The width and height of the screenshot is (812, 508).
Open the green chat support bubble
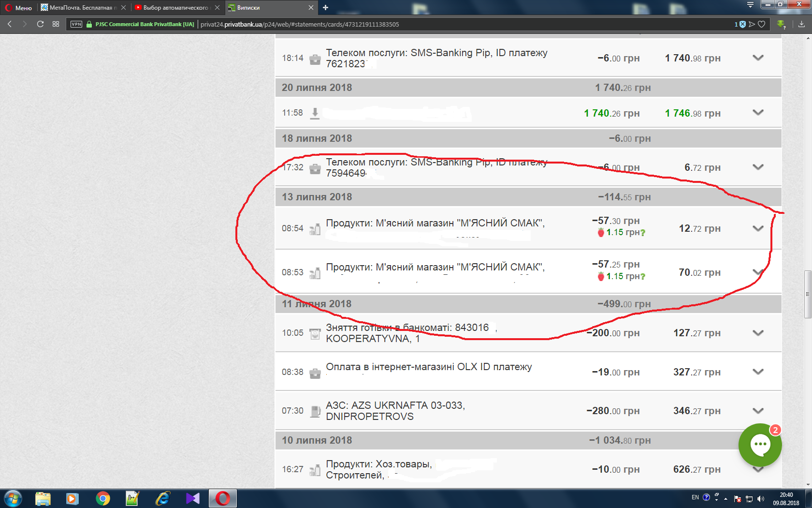(x=760, y=445)
